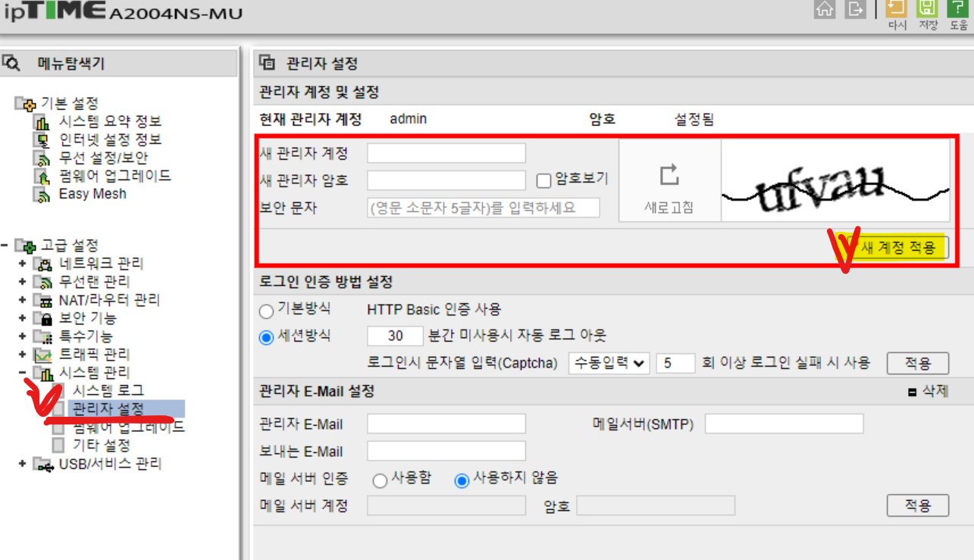974x560 pixels.
Task: Click the login failure count field showing 5
Action: tap(675, 363)
